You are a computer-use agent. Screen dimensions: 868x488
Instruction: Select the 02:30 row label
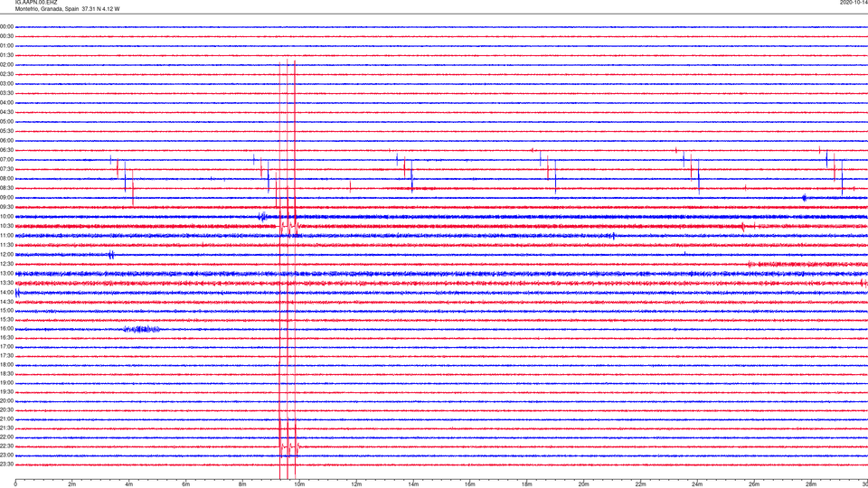tap(6, 74)
